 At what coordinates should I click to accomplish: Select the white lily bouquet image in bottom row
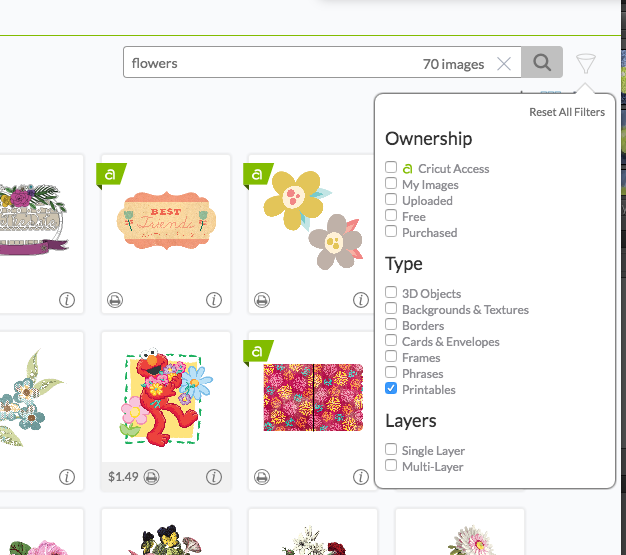click(x=313, y=540)
